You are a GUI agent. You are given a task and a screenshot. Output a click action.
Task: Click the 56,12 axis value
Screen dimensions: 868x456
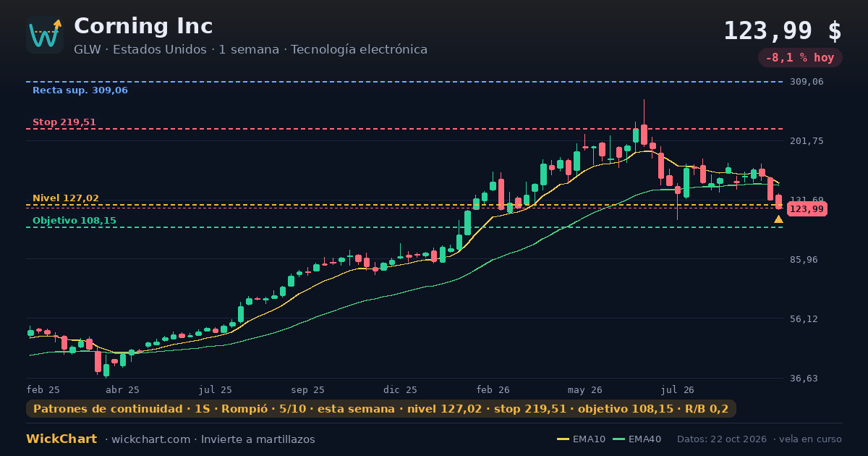(x=804, y=319)
